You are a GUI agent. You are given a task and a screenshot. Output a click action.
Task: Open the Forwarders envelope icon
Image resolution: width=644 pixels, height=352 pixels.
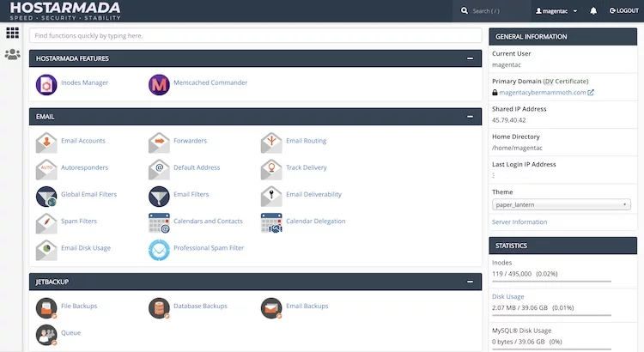159,143
